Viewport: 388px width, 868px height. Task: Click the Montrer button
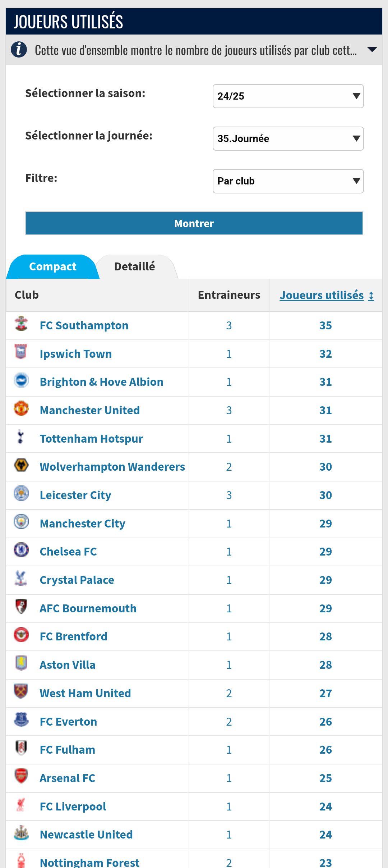[194, 223]
